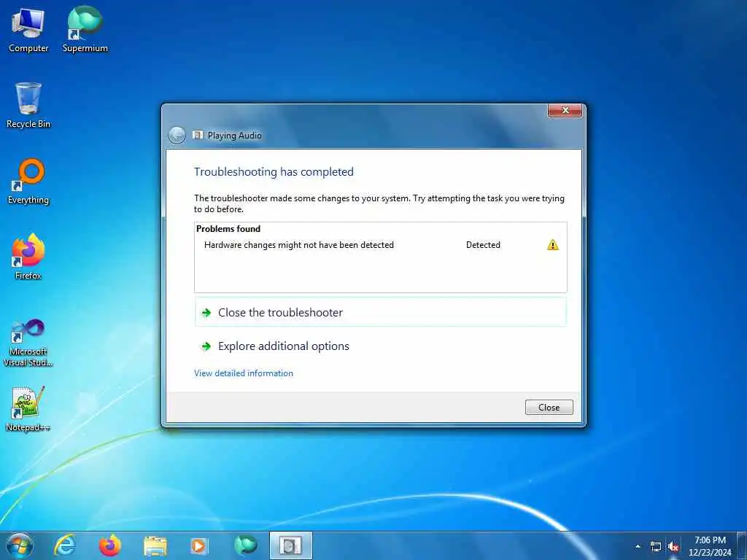Select the Microsoft Visual Studio shortcut
The width and height of the screenshot is (747, 560).
click(28, 343)
